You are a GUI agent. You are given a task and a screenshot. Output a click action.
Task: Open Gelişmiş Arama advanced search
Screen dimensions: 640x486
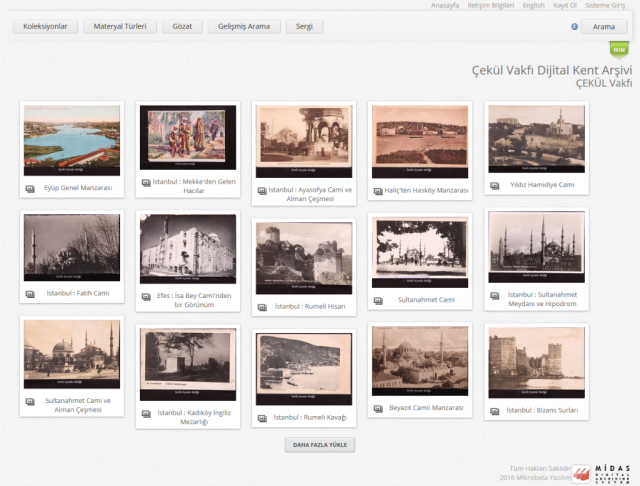click(x=244, y=27)
